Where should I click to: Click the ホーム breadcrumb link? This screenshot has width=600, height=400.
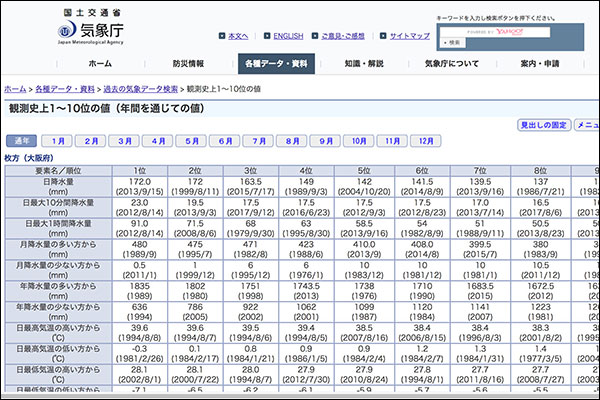click(15, 89)
